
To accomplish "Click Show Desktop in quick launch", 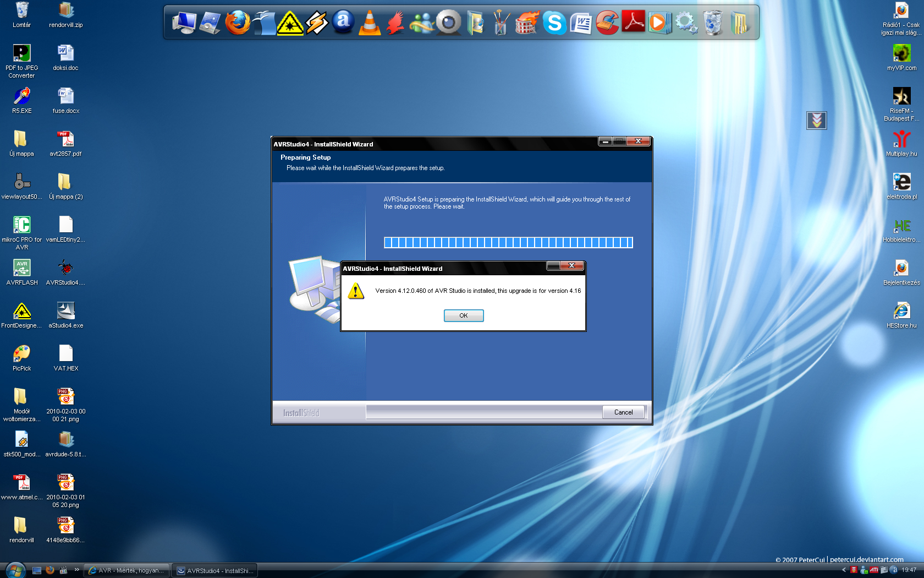I will pyautogui.click(x=37, y=570).
